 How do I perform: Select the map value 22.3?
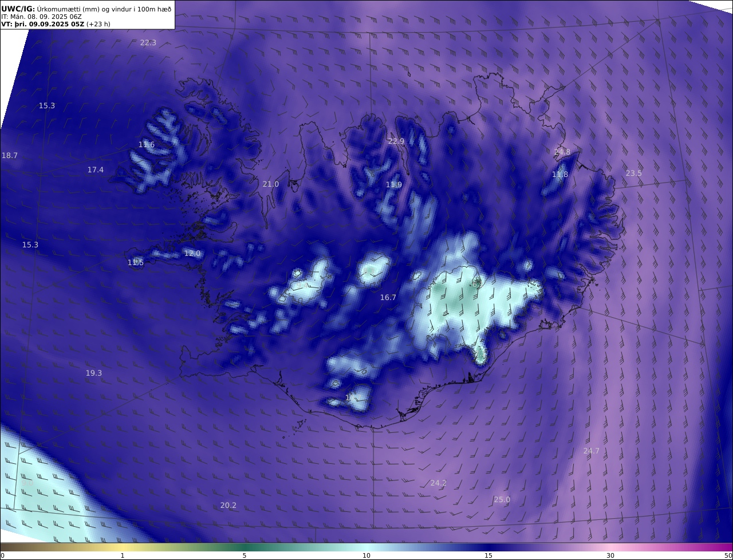point(148,42)
